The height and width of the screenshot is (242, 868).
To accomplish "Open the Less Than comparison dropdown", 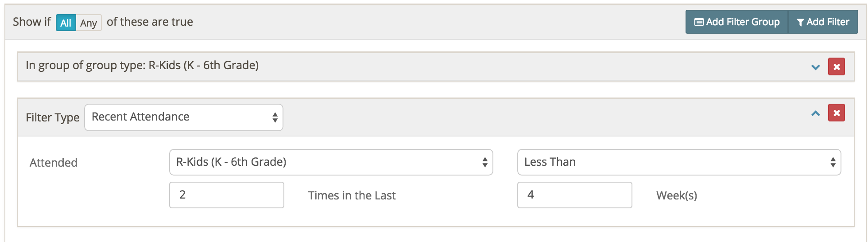I will coord(679,162).
